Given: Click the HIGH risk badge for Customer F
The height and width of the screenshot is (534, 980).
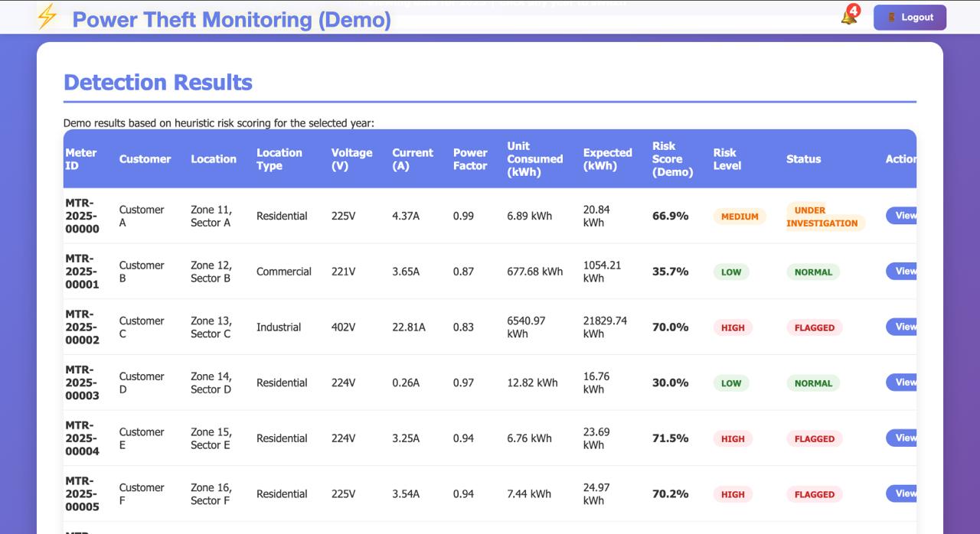Looking at the screenshot, I should (733, 494).
